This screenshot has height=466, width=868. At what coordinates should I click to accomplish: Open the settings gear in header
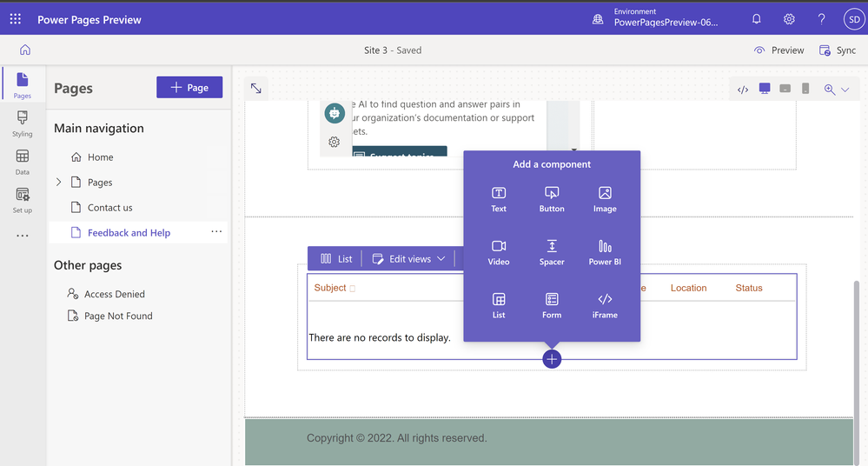pyautogui.click(x=789, y=19)
